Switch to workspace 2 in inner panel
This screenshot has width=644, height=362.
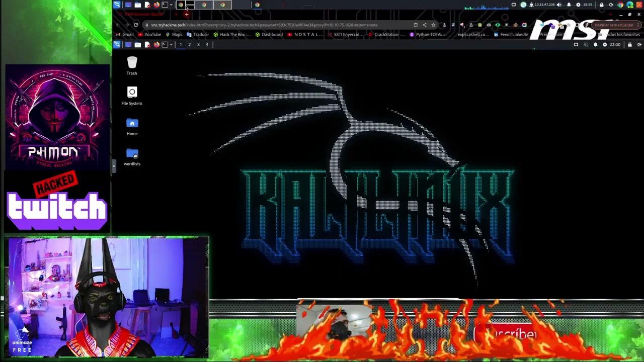pos(189,45)
